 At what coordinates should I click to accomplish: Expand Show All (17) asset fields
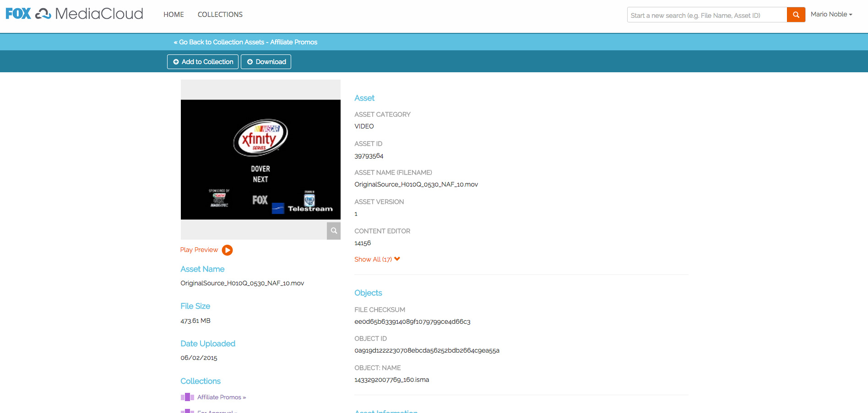[373, 259]
